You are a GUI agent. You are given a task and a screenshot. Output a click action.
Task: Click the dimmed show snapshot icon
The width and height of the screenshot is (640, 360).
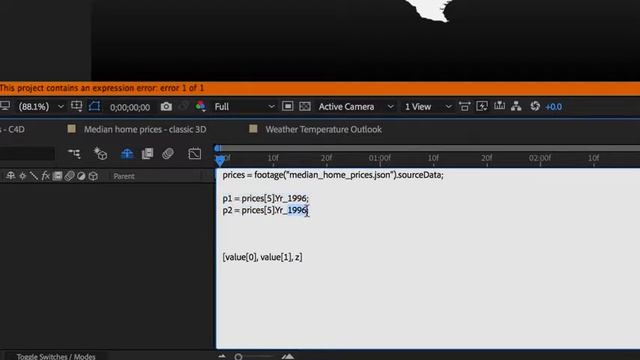click(x=184, y=107)
